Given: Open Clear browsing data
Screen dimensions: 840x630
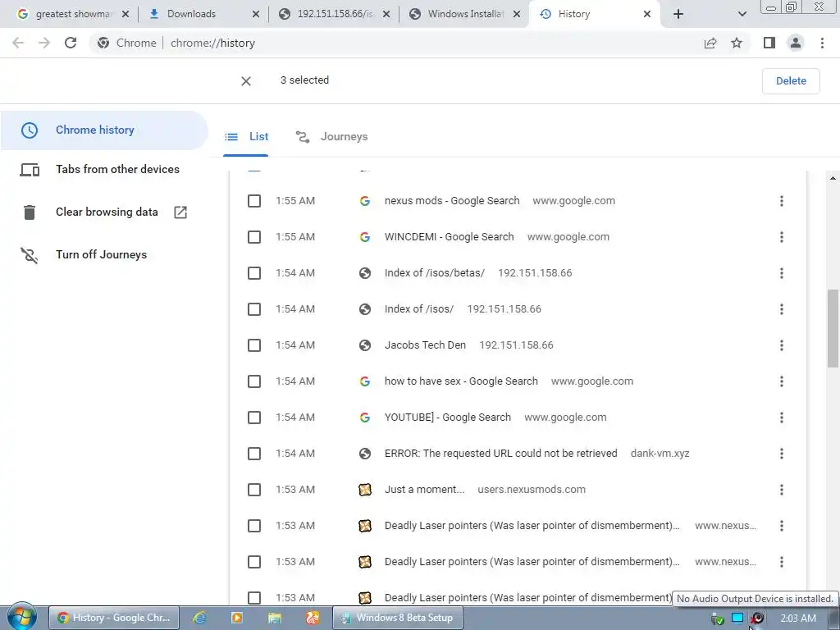Looking at the screenshot, I should [x=107, y=212].
